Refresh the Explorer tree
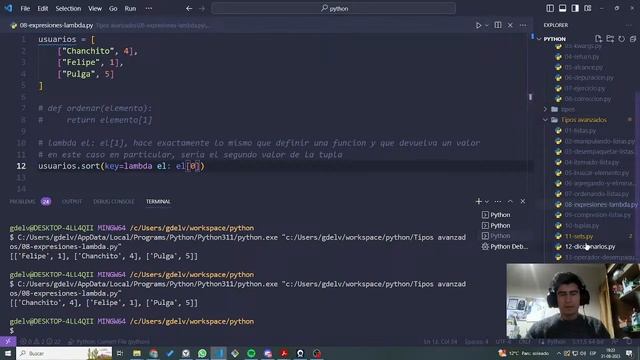This screenshot has width=640, height=360. click(621, 39)
